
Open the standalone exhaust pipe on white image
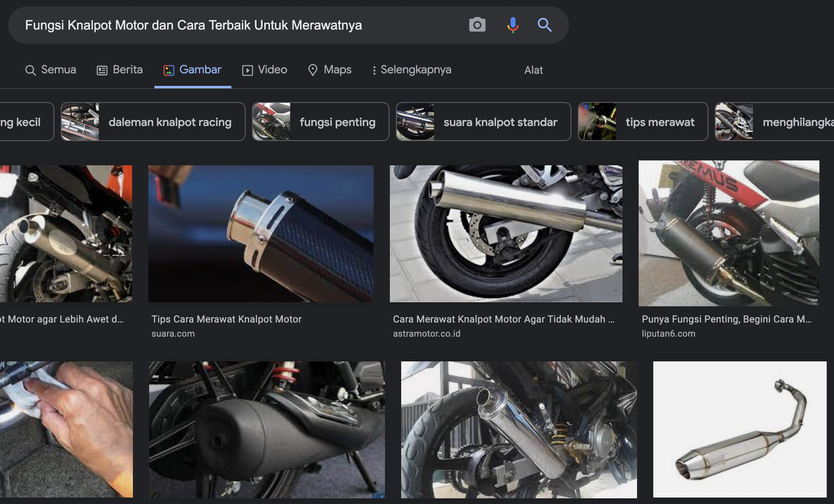point(740,429)
